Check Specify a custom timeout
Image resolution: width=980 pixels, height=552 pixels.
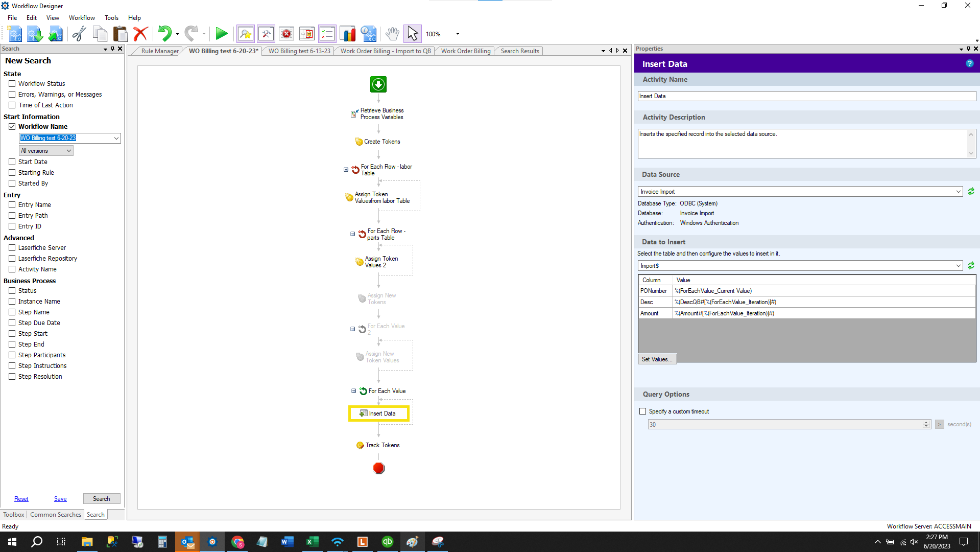(643, 411)
